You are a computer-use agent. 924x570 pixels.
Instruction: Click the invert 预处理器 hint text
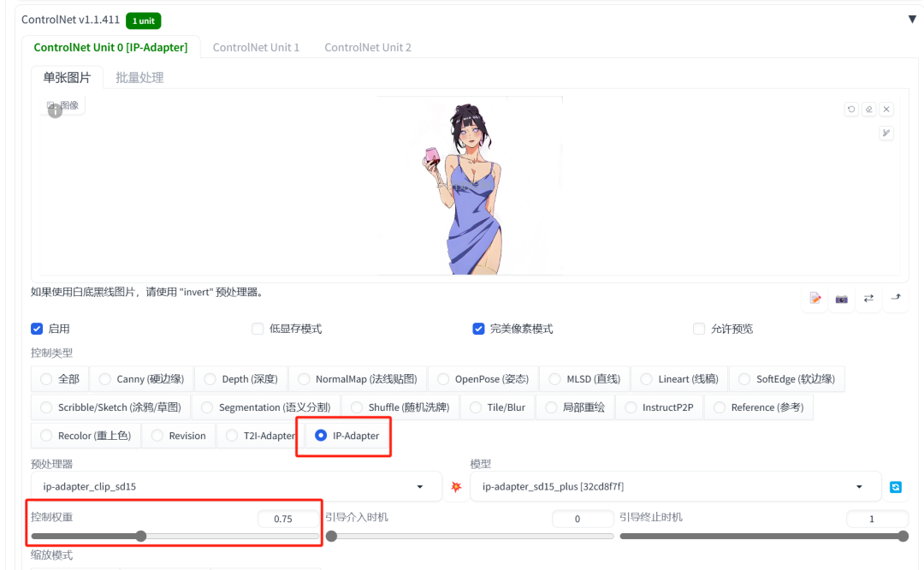click(x=147, y=292)
